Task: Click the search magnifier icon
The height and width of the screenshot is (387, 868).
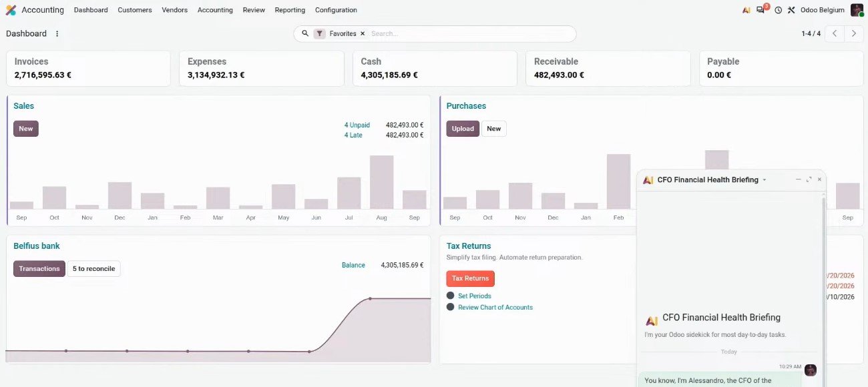Action: tap(305, 33)
